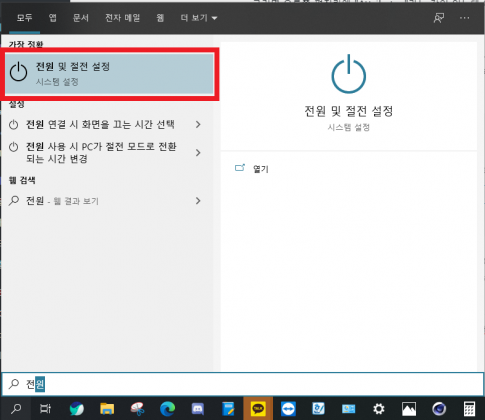Viewport: 485px width, 420px height.
Task: Open the Photos taskbar icon
Action: click(x=409, y=408)
